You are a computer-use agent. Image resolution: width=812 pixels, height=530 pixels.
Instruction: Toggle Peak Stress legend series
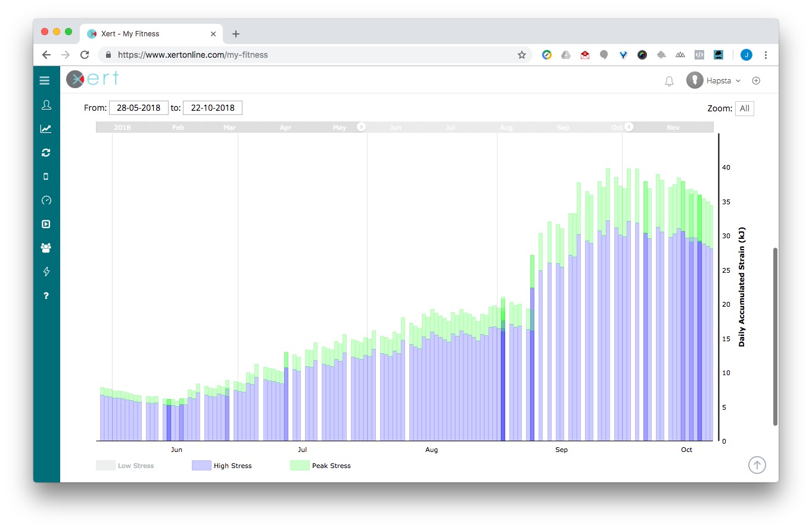tap(321, 466)
